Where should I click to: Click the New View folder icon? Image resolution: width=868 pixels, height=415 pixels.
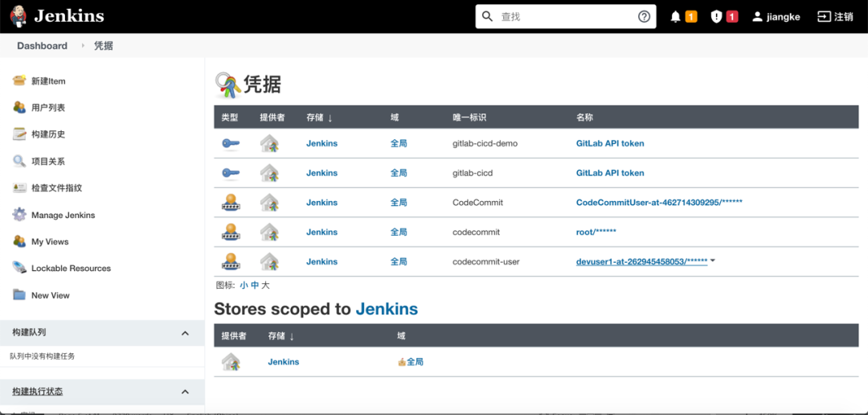tap(19, 295)
